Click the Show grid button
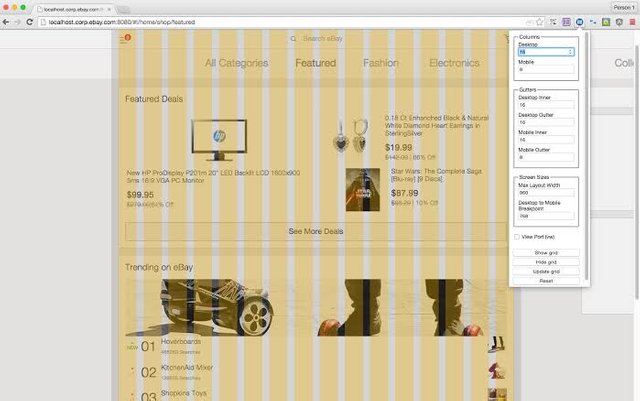This screenshot has width=640, height=401. [x=546, y=253]
